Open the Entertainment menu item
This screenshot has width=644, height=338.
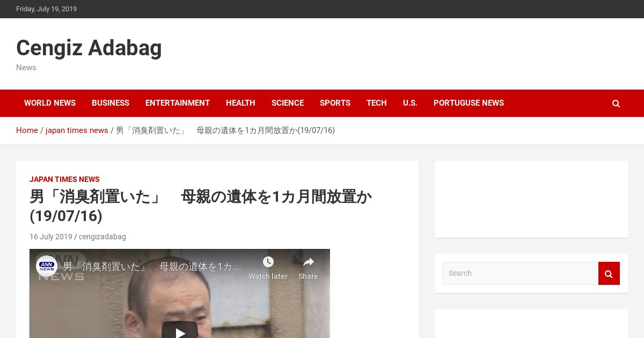pyautogui.click(x=178, y=103)
